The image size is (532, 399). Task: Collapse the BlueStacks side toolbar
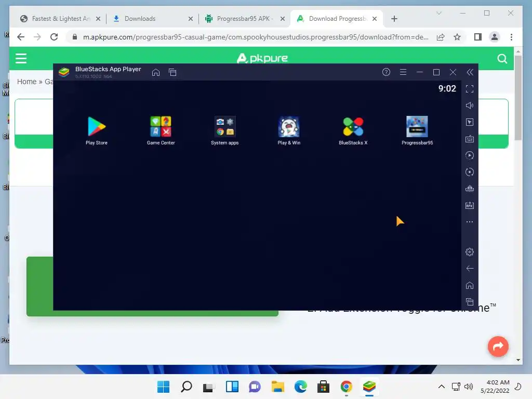(470, 72)
